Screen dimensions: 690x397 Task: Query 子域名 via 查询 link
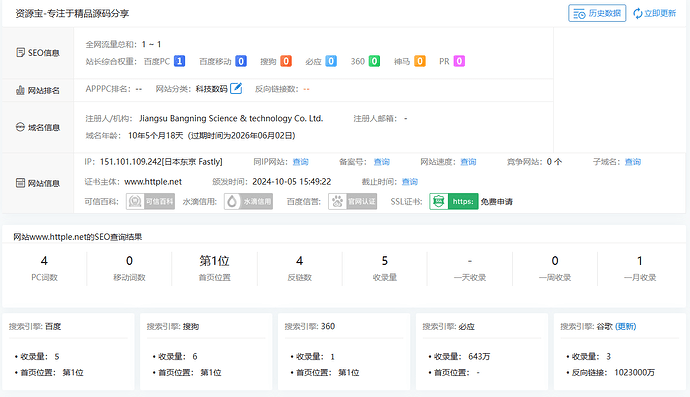coord(633,162)
